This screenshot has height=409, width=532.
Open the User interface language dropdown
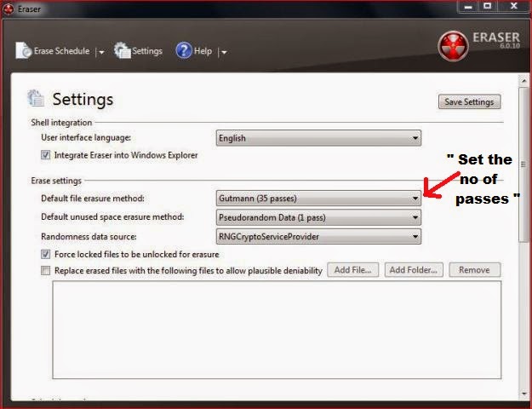[x=318, y=138]
